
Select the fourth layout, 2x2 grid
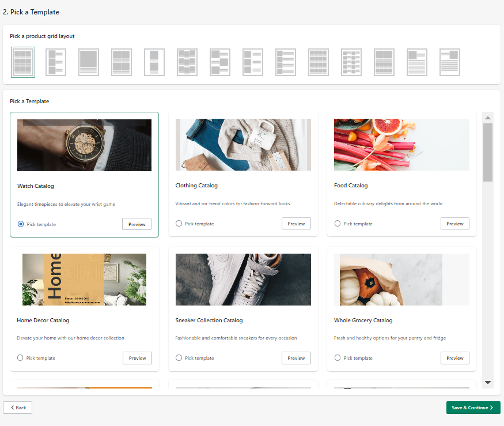[122, 62]
